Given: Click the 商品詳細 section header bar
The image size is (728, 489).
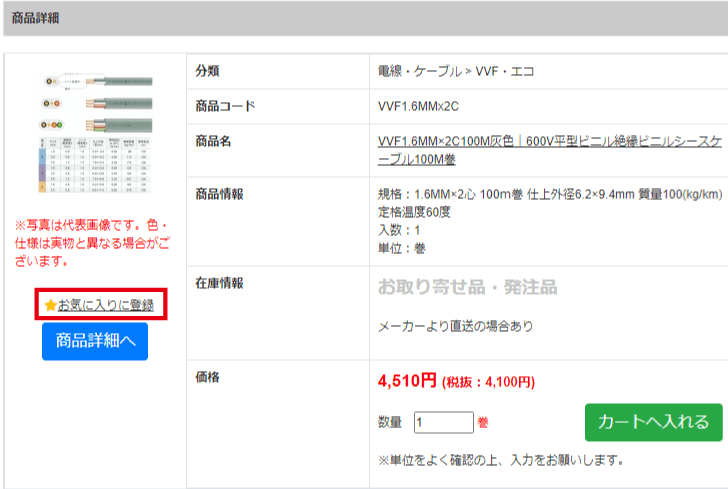Looking at the screenshot, I should [x=364, y=18].
